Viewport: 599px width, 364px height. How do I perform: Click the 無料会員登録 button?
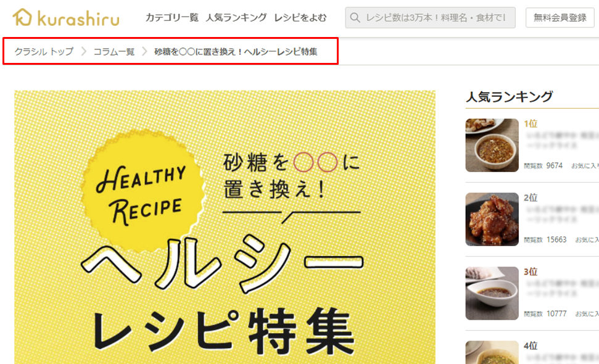(560, 17)
